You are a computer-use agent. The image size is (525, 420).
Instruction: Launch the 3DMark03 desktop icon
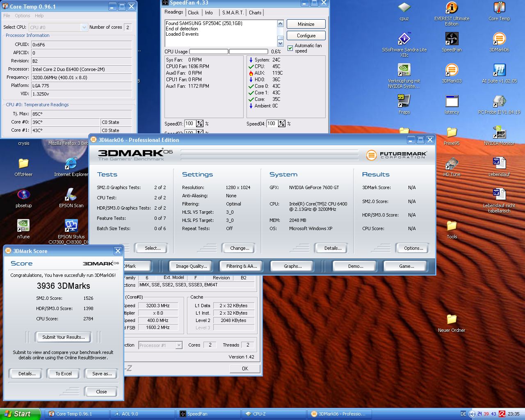click(x=452, y=73)
